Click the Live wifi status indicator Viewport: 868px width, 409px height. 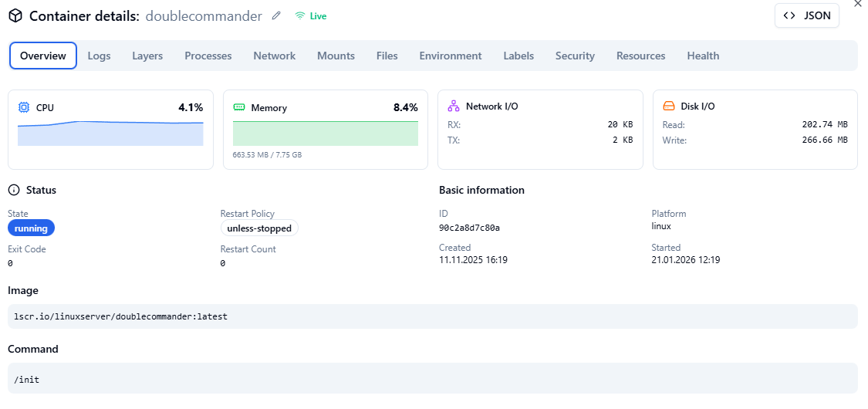pyautogui.click(x=311, y=15)
